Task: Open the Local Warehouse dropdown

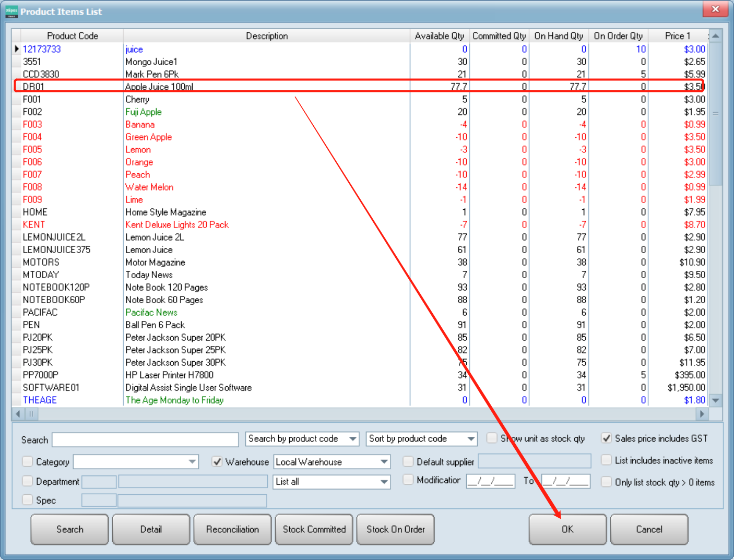Action: [x=384, y=462]
